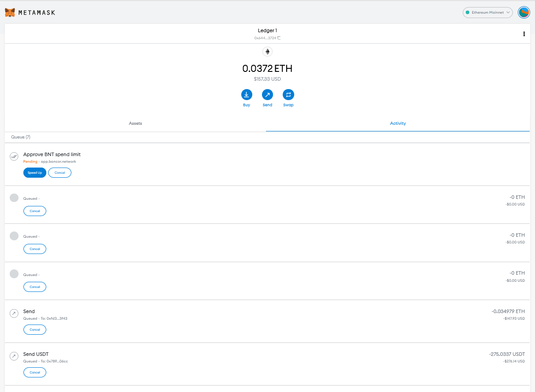
Task: Open the account avatar menu
Action: 524,12
